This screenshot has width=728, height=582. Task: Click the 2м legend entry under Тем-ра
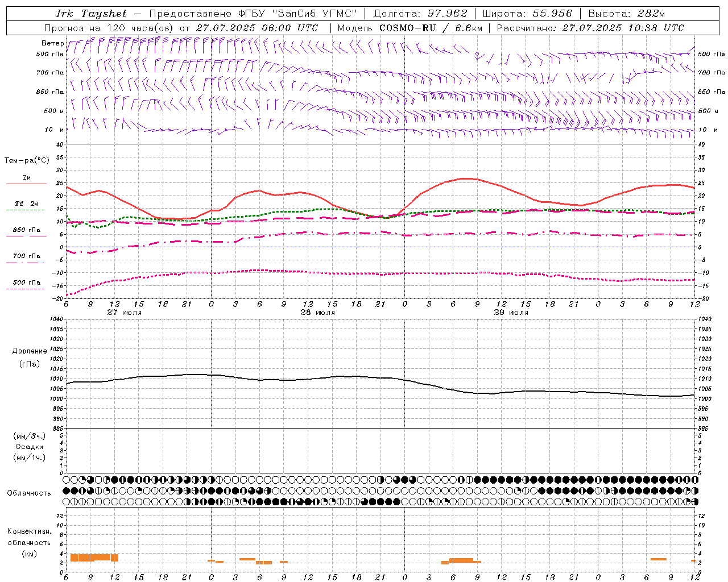pyautogui.click(x=26, y=177)
